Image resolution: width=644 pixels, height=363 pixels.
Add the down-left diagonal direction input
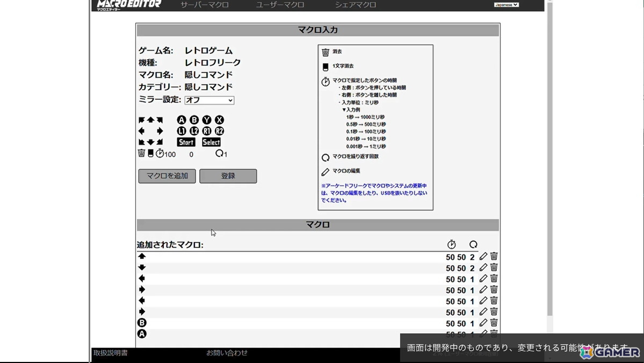pos(141,142)
